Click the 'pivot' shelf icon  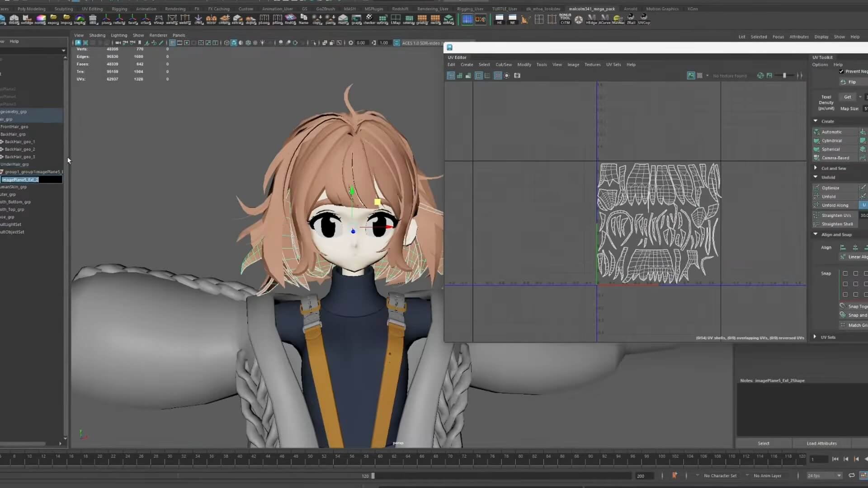[106, 19]
